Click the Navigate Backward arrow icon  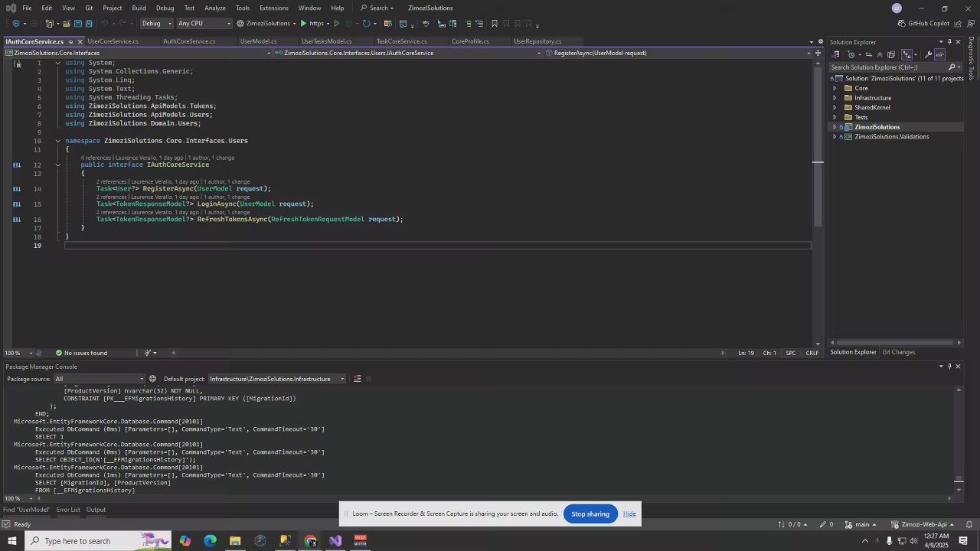point(16,24)
